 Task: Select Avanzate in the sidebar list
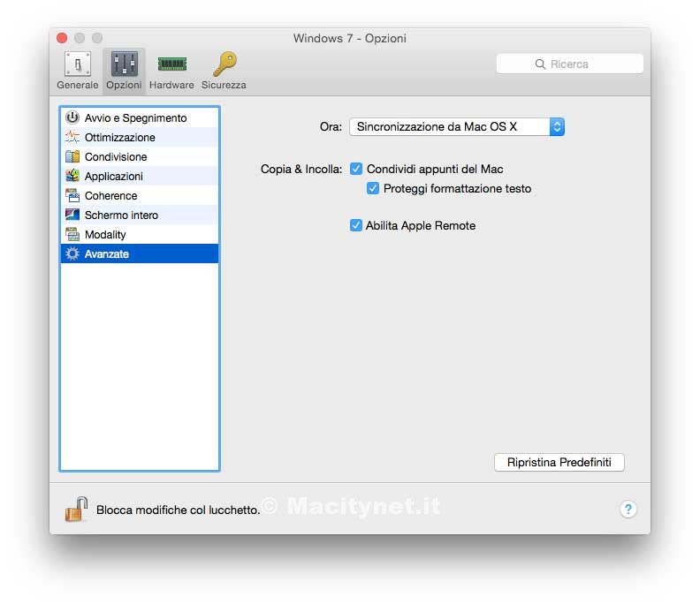click(140, 253)
